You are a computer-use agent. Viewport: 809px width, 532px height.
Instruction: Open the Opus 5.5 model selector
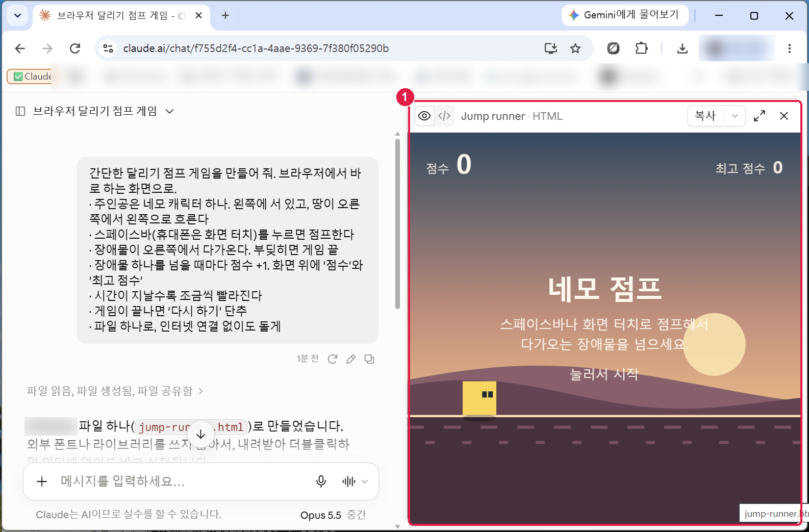pyautogui.click(x=333, y=515)
